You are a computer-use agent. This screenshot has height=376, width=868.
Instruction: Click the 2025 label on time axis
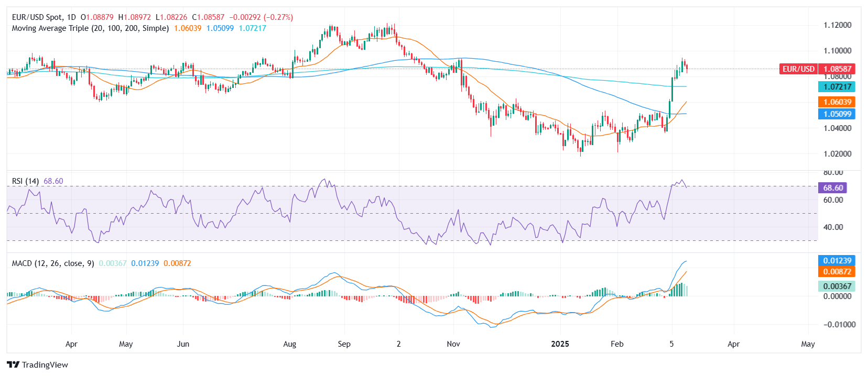click(560, 344)
